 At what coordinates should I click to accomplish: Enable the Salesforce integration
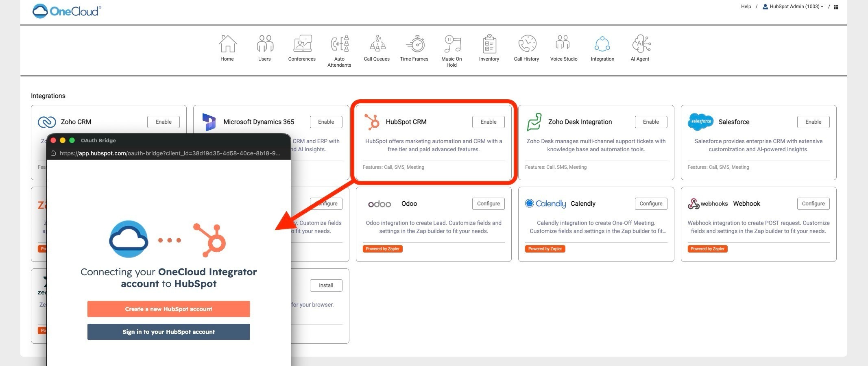tap(813, 122)
